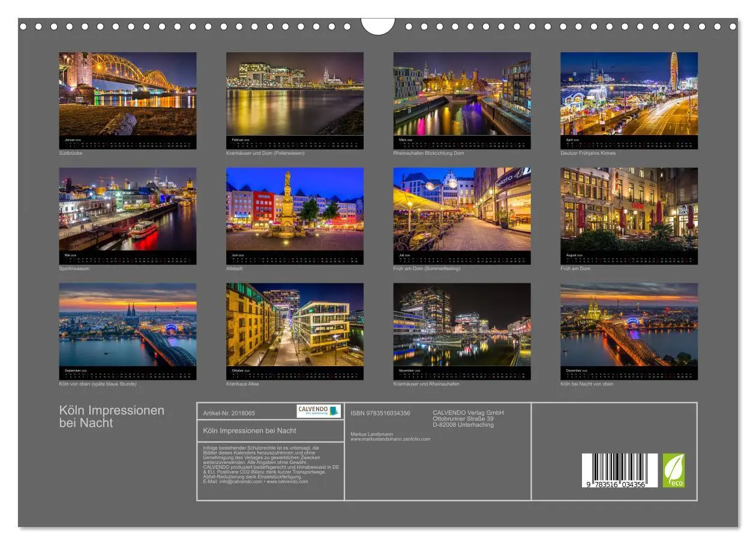
Task: Select the Sportmuseum caption label
Action: pos(75,269)
